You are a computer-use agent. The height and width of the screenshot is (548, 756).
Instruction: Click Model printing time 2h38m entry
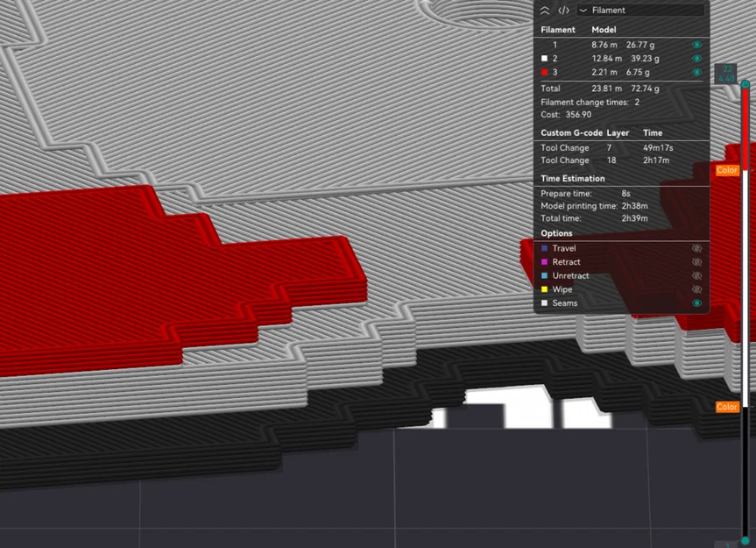pos(594,206)
